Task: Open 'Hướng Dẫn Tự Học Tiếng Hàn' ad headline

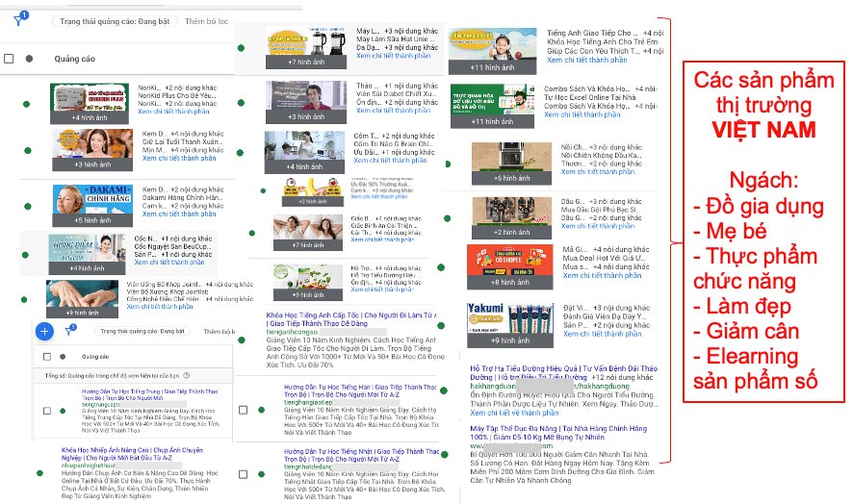Action: pyautogui.click(x=360, y=391)
